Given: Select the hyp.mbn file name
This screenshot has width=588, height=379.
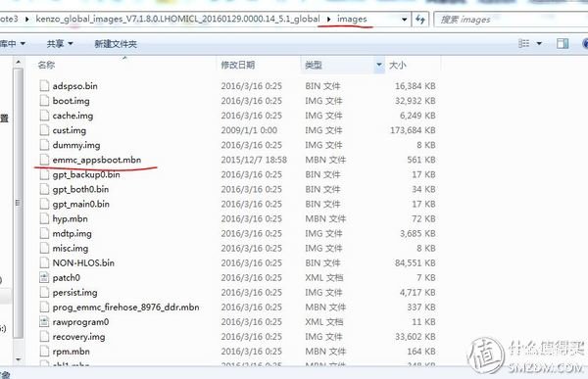Looking at the screenshot, I should click(x=71, y=218).
